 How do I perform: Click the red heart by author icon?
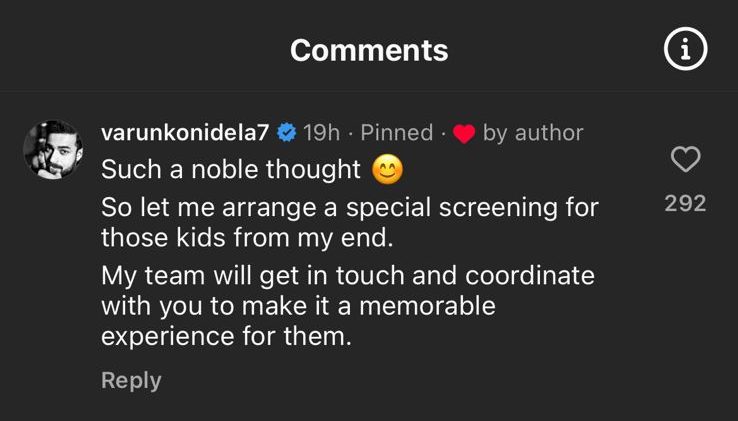463,134
